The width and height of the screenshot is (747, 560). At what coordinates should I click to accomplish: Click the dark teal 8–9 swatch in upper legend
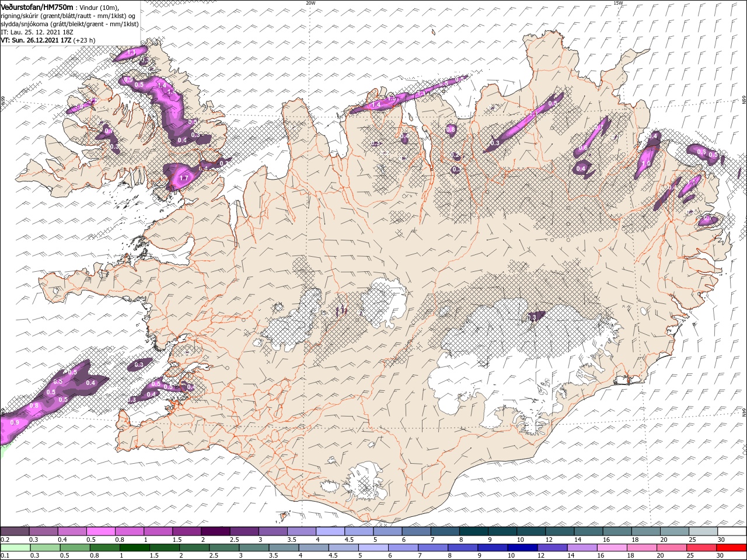point(473,531)
